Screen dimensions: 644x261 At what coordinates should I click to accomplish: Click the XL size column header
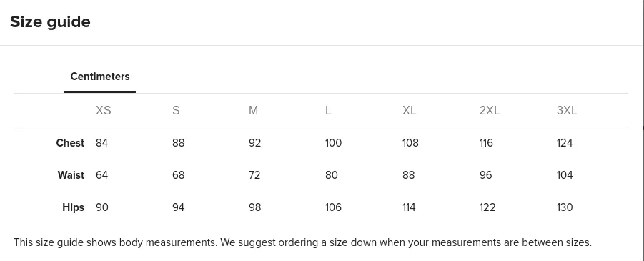click(x=410, y=111)
